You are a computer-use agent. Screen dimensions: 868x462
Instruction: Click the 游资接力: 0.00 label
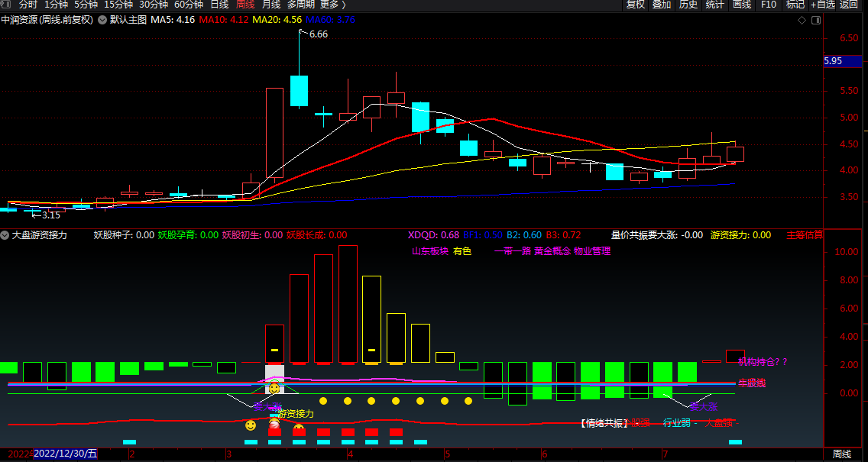pos(740,235)
